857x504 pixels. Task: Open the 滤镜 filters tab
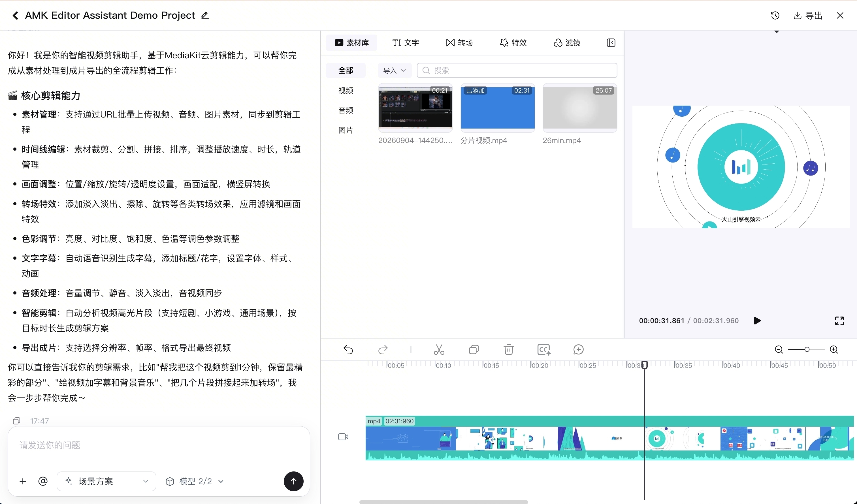click(x=567, y=42)
